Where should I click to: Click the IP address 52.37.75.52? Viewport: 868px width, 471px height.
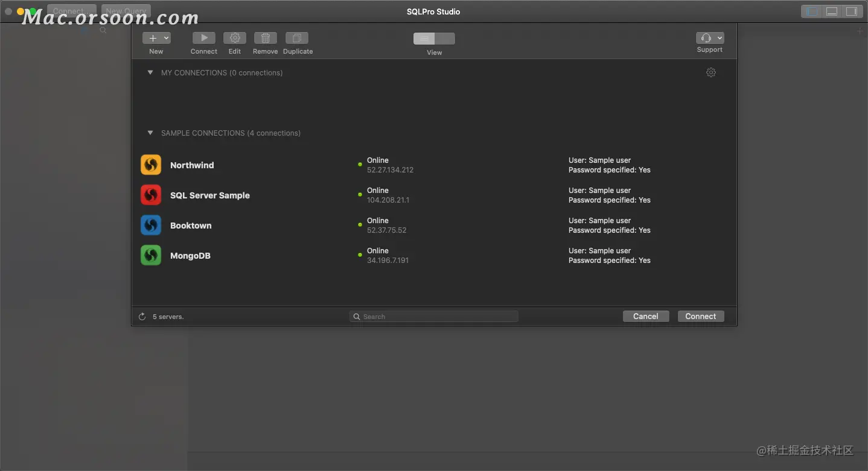pos(387,230)
